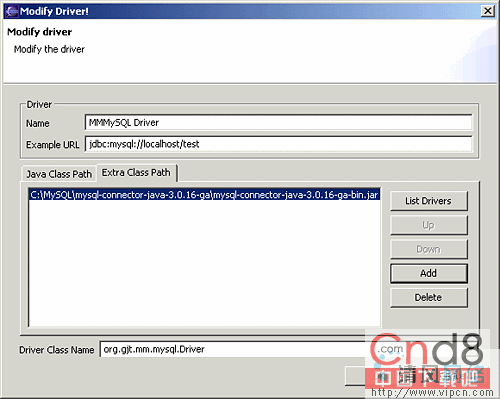Click the Example URL label
500x399 pixels.
point(53,145)
